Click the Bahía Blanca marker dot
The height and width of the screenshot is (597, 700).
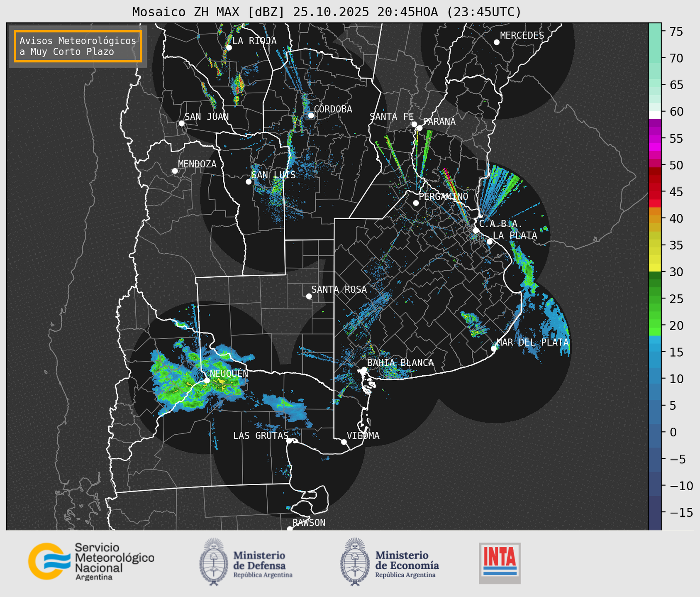point(364,369)
